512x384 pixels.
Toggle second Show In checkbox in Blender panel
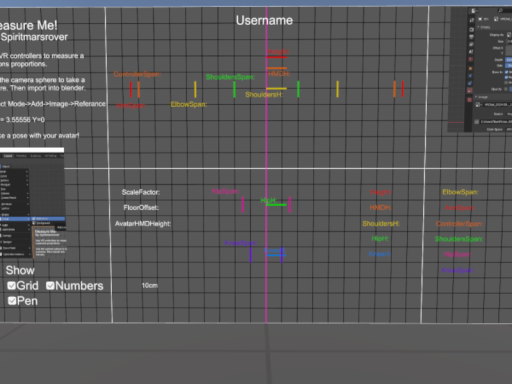pos(506,77)
